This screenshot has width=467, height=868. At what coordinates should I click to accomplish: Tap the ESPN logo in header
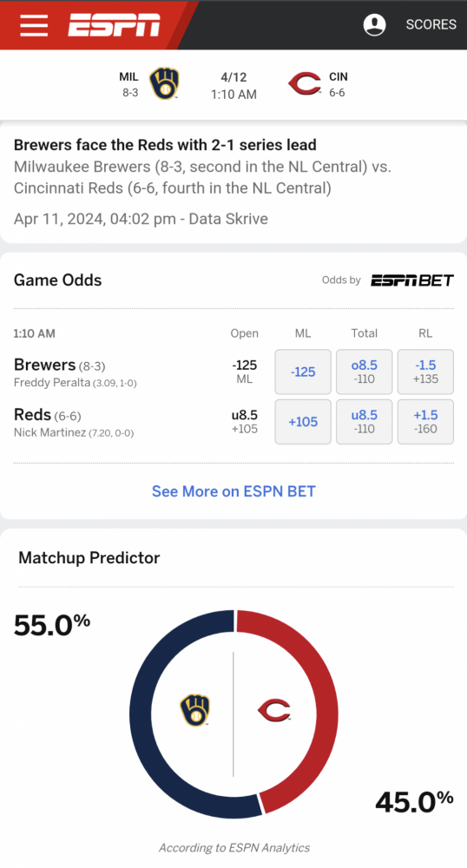(115, 25)
